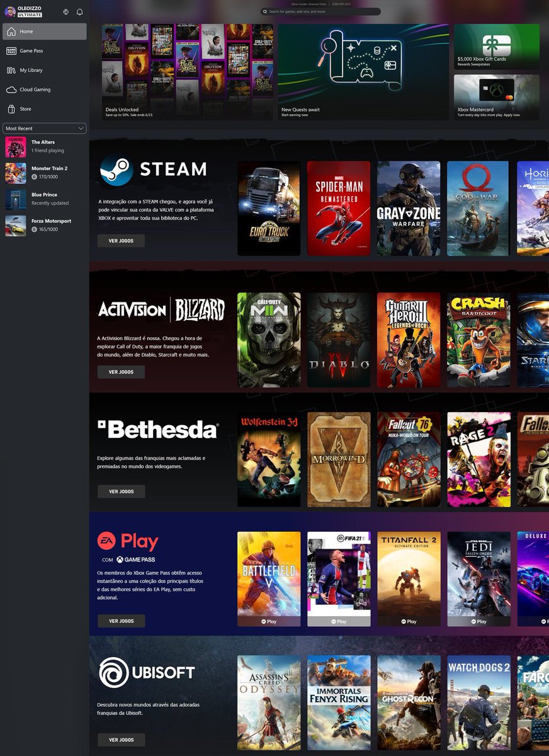Click the Ubisoft swirl logo

coord(114,672)
